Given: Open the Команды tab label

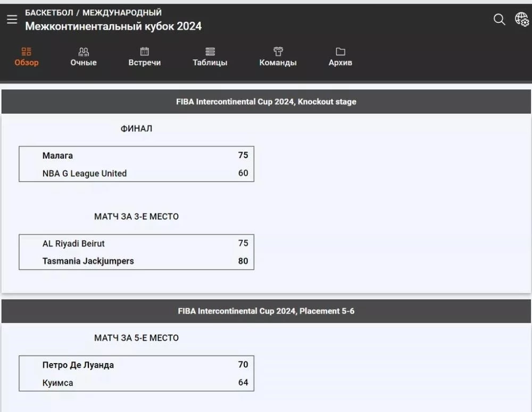Looking at the screenshot, I should [x=278, y=62].
